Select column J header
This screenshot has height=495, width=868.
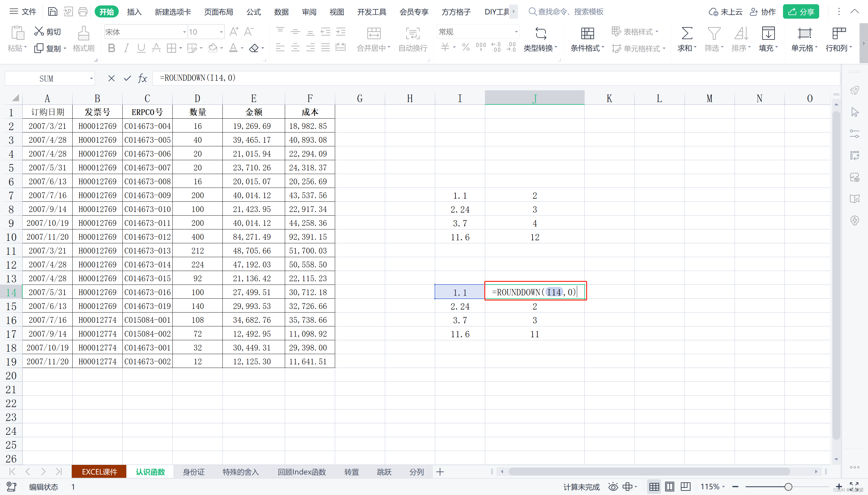tap(535, 98)
